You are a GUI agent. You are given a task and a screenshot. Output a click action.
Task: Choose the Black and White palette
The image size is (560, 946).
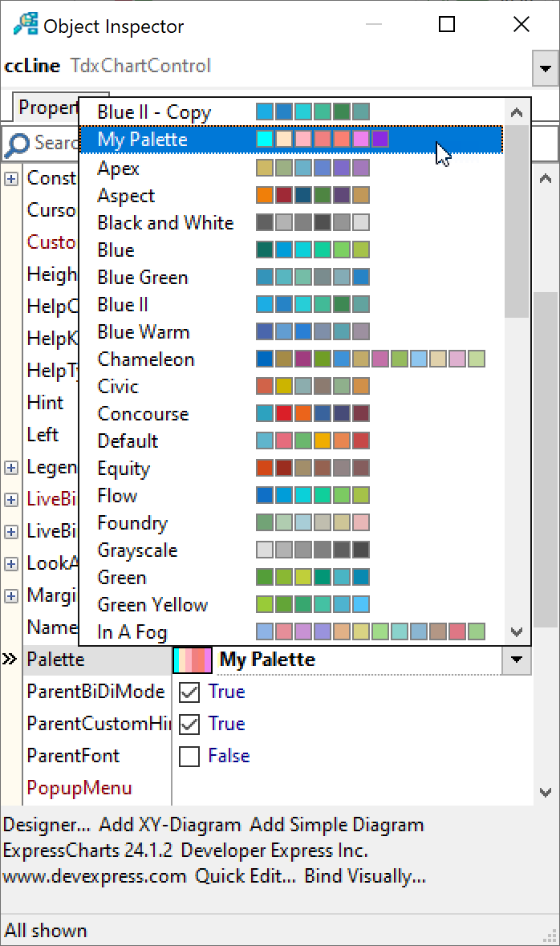click(165, 223)
